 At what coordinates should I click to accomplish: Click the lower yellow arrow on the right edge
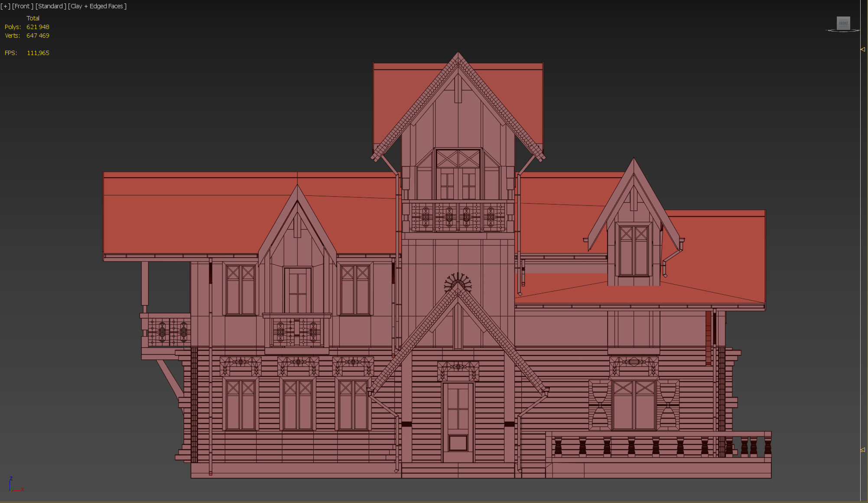click(x=863, y=450)
